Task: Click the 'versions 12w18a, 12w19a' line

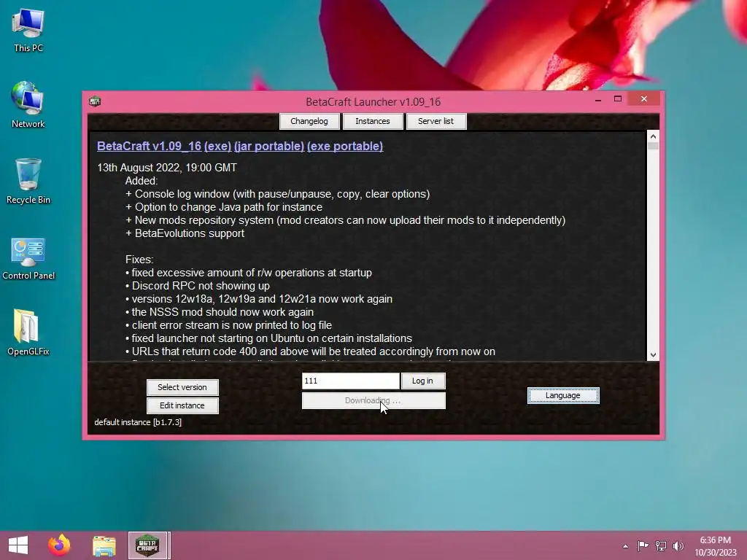Action: (259, 299)
